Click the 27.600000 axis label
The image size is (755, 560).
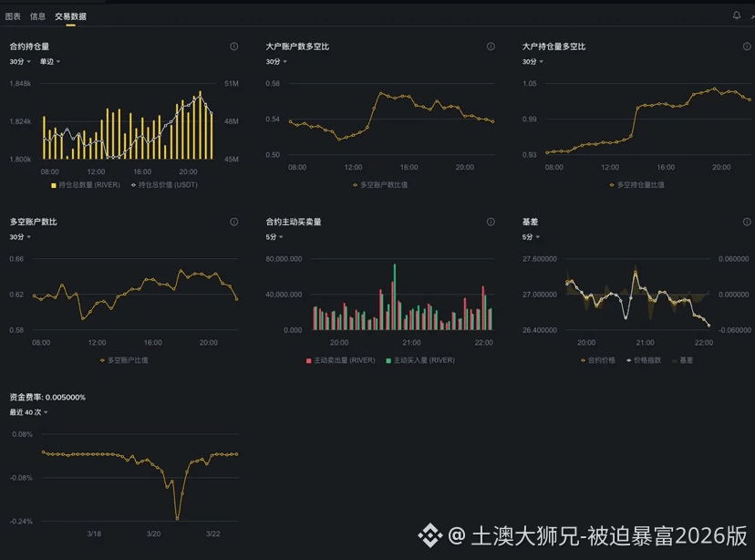(539, 259)
